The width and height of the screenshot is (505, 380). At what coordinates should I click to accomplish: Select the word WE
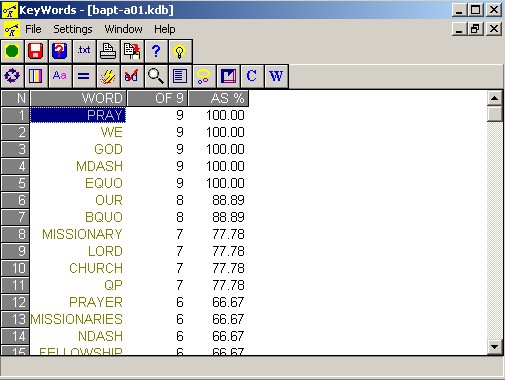pyautogui.click(x=112, y=132)
